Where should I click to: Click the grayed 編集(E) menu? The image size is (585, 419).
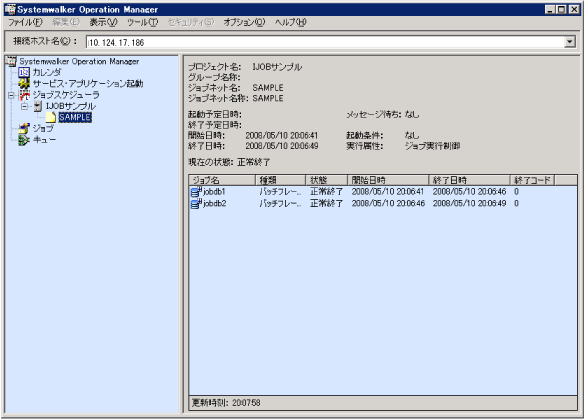[66, 22]
